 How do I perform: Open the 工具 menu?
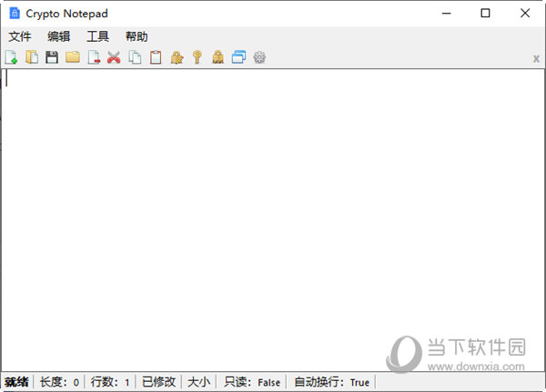click(98, 36)
